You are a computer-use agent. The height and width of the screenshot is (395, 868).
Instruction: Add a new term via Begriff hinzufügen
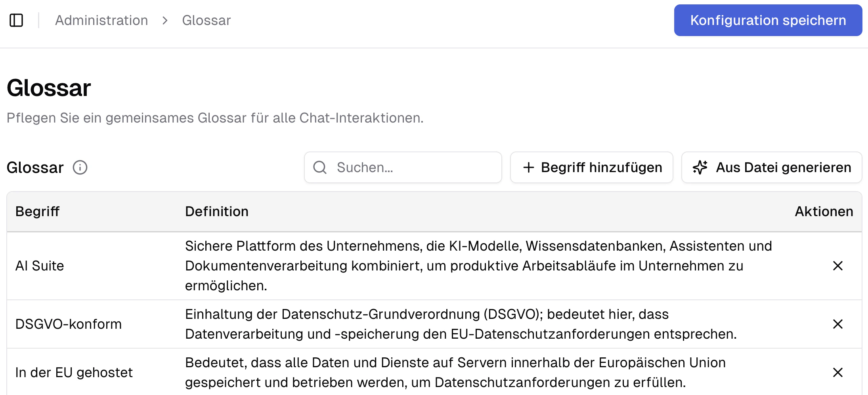point(591,167)
